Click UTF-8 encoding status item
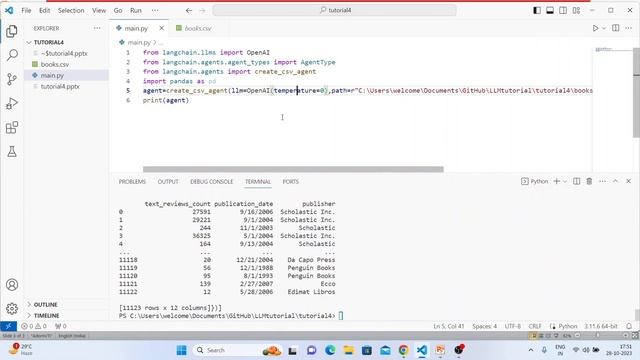Viewport: 640px width, 360px height. click(x=513, y=326)
